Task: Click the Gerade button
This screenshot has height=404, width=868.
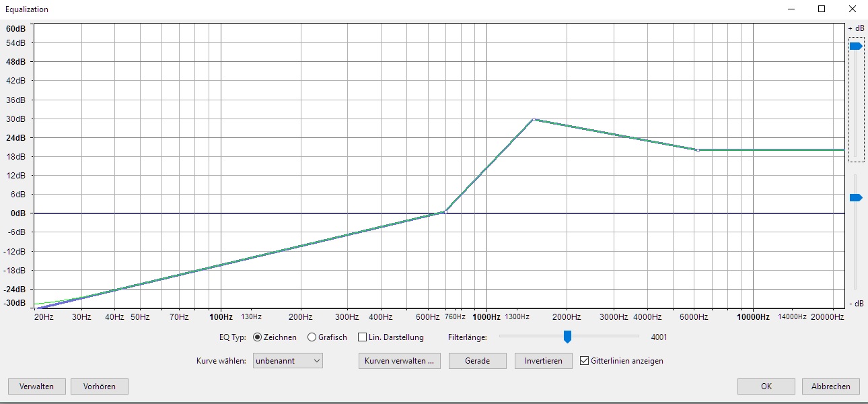Action: click(x=478, y=361)
